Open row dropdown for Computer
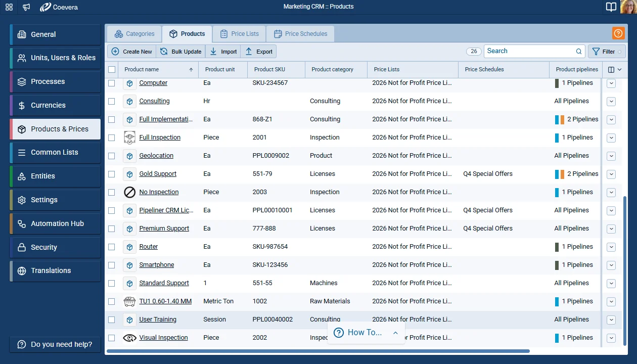 611,83
